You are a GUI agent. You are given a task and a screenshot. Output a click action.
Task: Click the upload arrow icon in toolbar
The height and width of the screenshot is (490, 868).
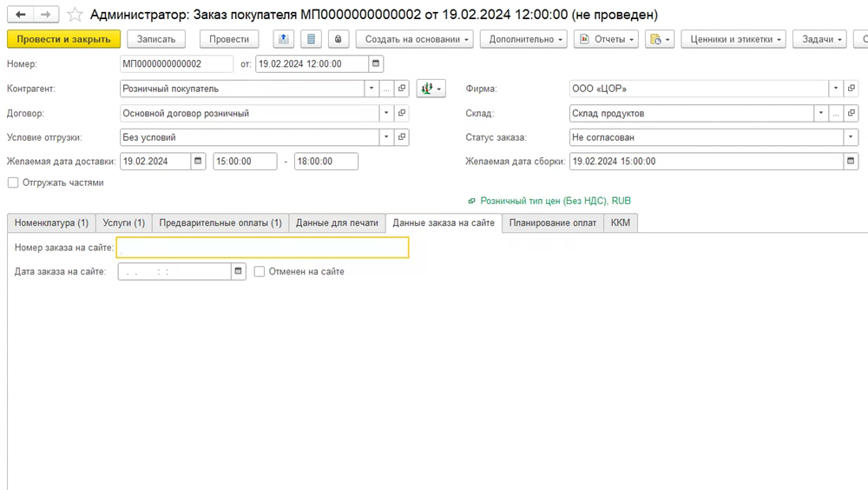pos(284,39)
